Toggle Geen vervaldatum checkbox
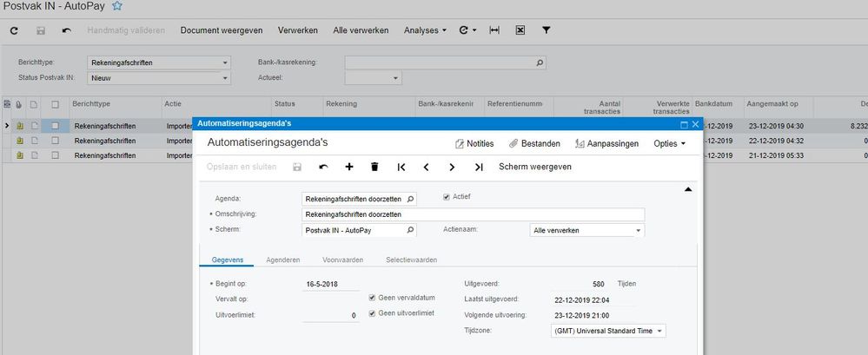 point(372,298)
